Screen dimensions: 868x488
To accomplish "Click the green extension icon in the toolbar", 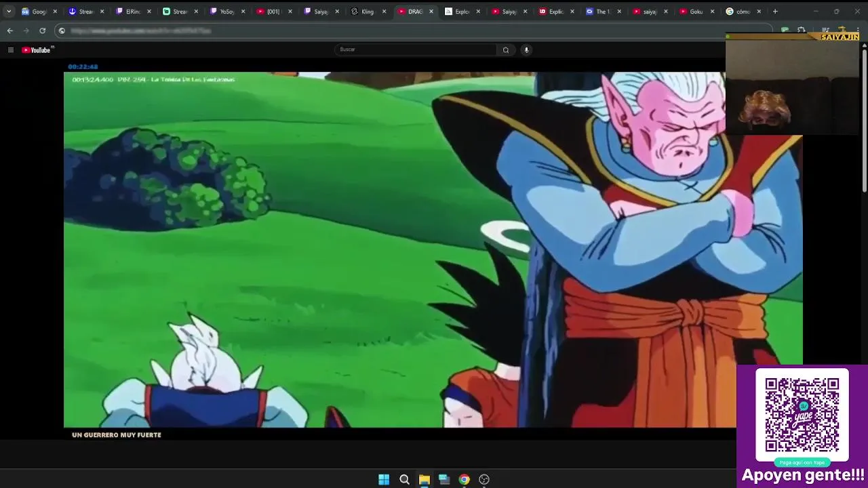I will 785,30.
